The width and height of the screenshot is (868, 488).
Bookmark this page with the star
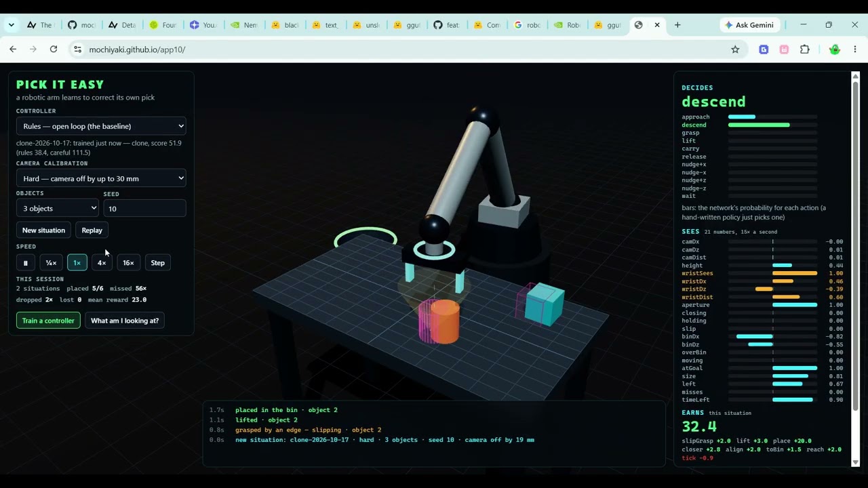tap(735, 49)
